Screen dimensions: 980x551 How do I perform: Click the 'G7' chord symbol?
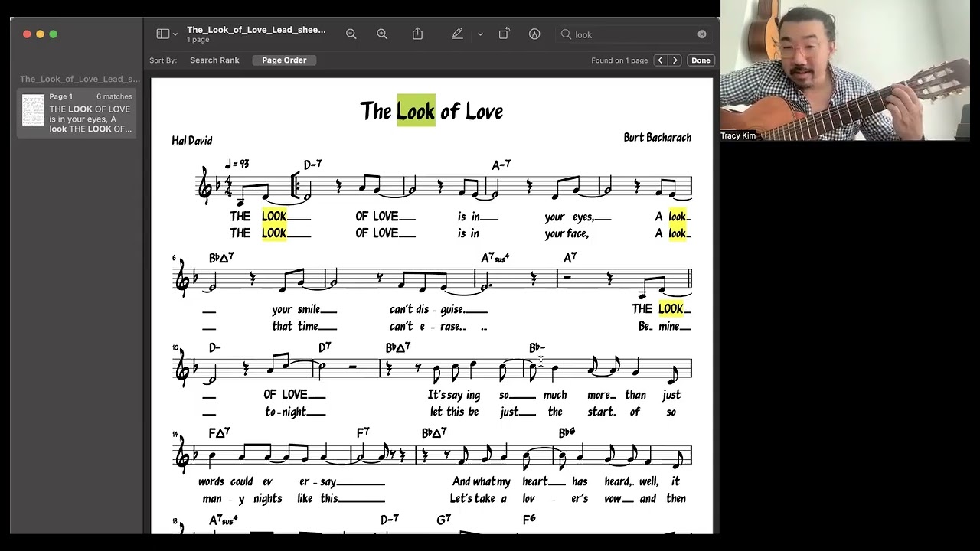pos(443,520)
